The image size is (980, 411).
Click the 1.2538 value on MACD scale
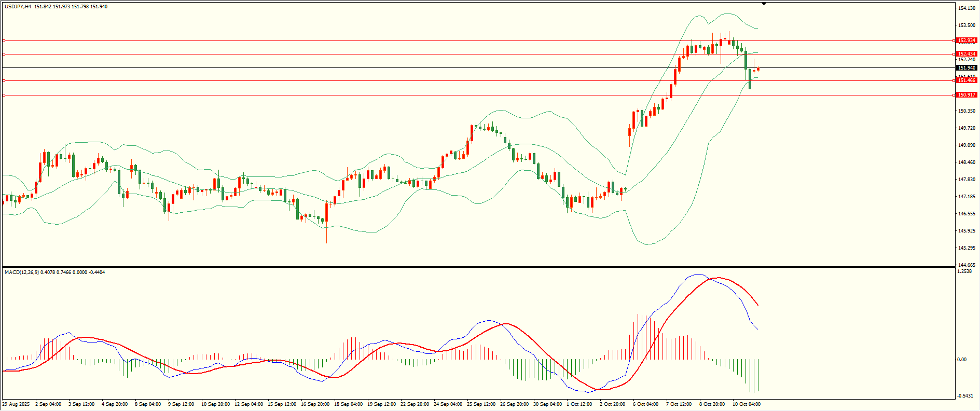coord(964,271)
